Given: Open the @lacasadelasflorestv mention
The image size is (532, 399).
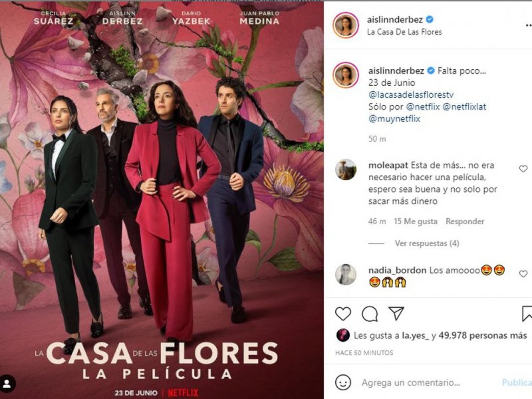Looking at the screenshot, I should (x=411, y=94).
